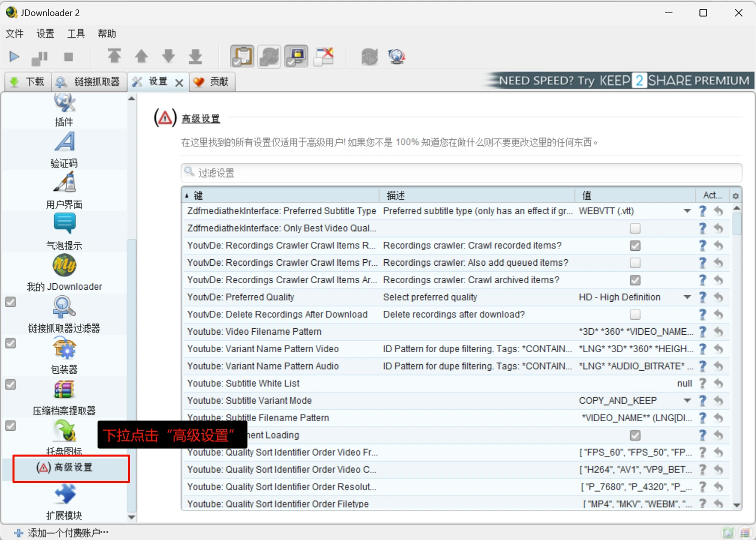Click the Act... column header
The height and width of the screenshot is (540, 756).
tap(712, 195)
